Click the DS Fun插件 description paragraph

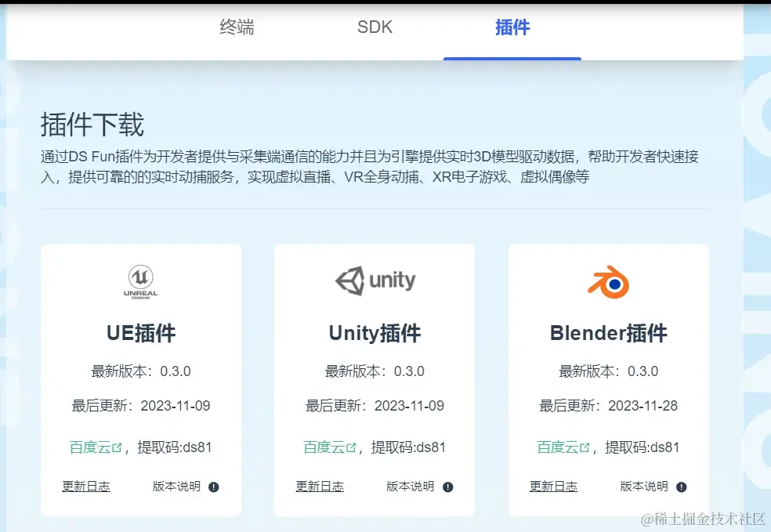coord(370,167)
